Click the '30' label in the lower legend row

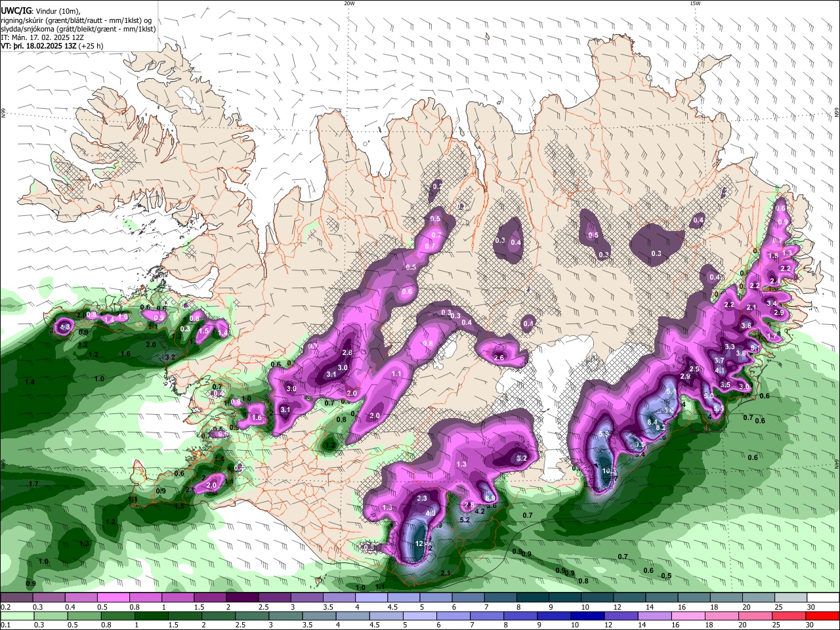810,625
